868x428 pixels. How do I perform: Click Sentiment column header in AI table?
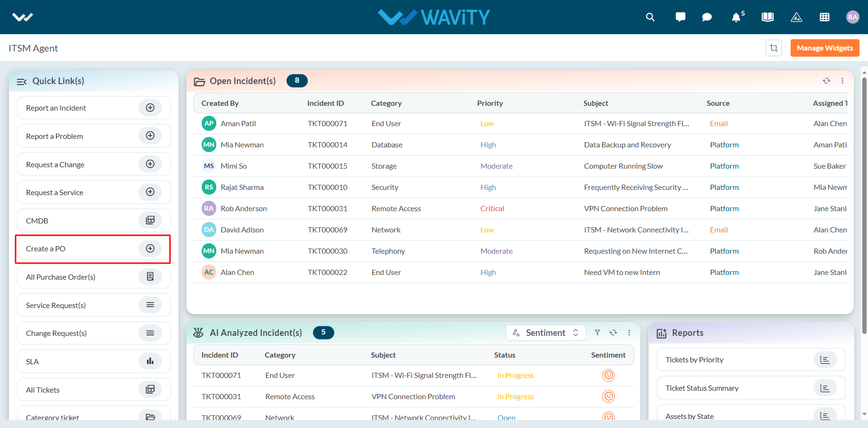coord(608,355)
